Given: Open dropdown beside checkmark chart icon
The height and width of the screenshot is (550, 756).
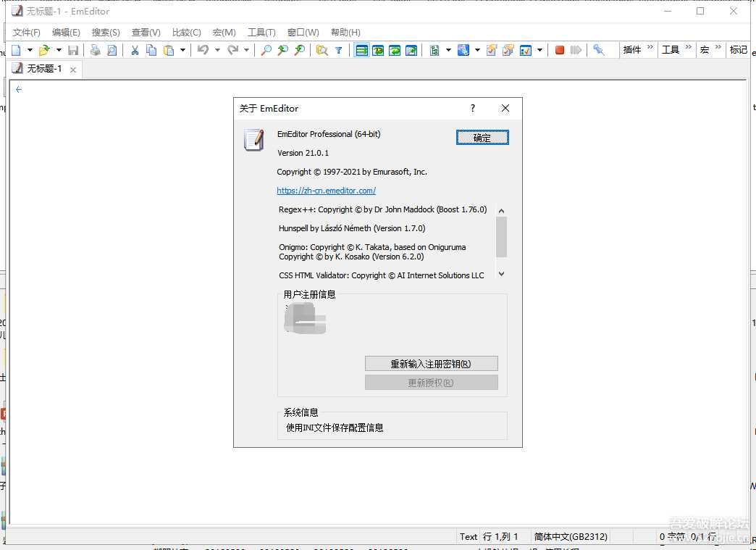Looking at the screenshot, I should pyautogui.click(x=539, y=50).
